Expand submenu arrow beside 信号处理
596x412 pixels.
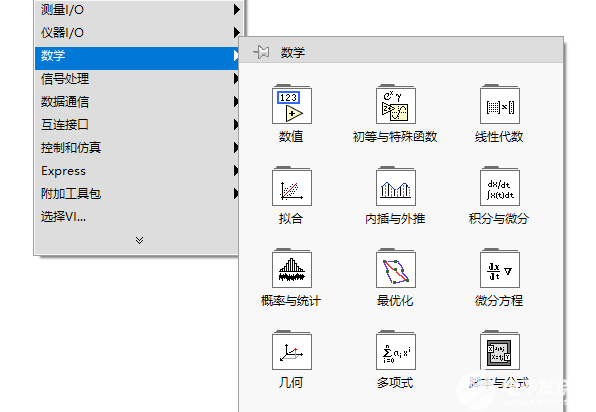pyautogui.click(x=236, y=79)
